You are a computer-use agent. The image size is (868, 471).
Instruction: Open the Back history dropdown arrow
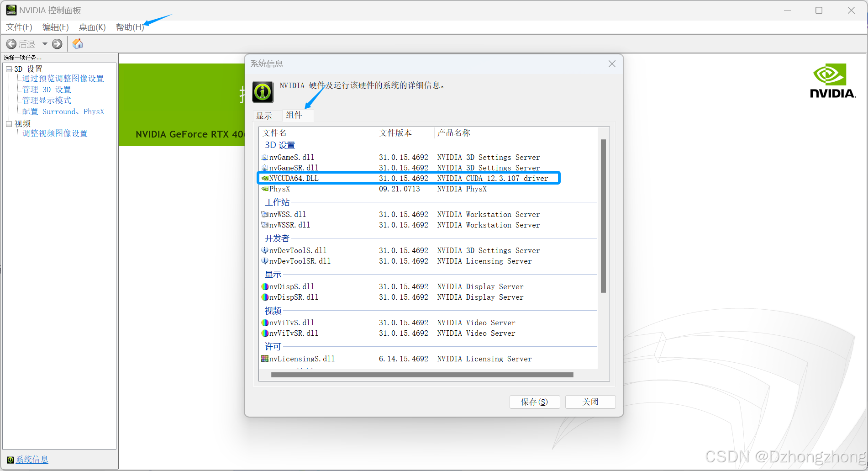click(x=45, y=44)
